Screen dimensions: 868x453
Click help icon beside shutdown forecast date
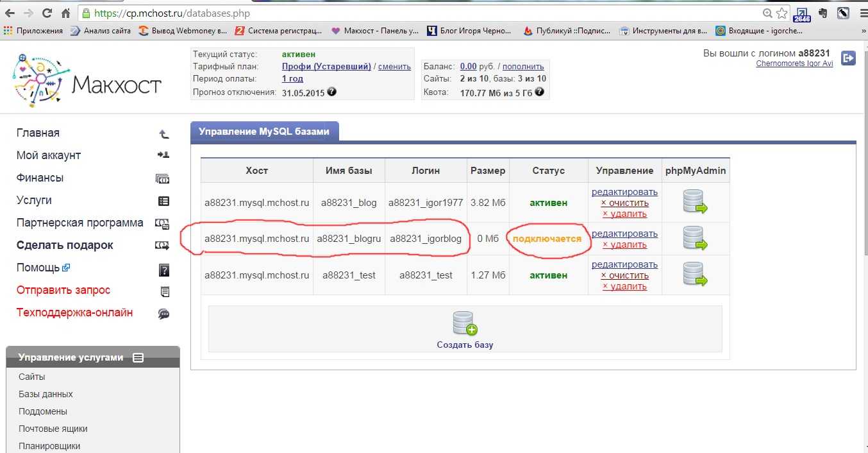point(332,92)
